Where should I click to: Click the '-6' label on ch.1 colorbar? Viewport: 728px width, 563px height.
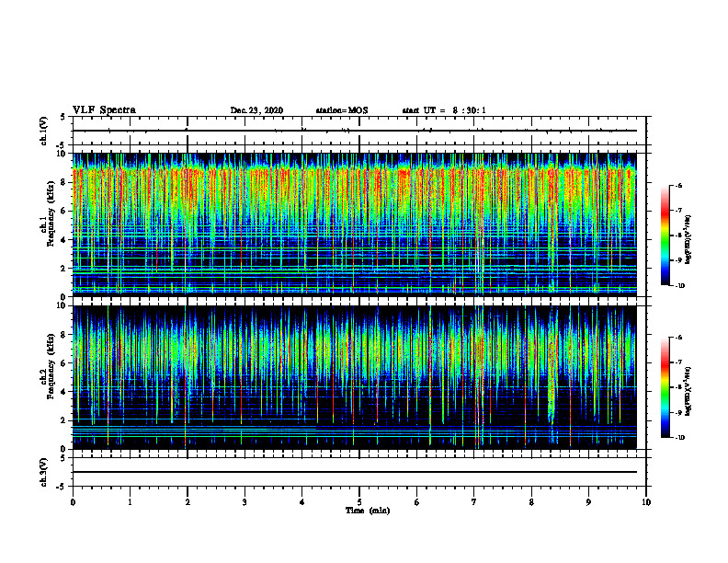678,185
